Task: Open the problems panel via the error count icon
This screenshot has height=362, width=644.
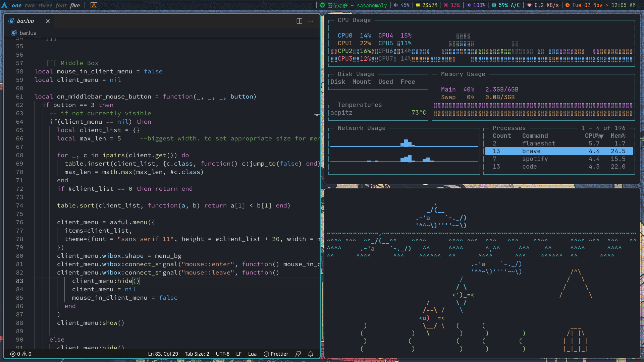Action: click(x=13, y=354)
